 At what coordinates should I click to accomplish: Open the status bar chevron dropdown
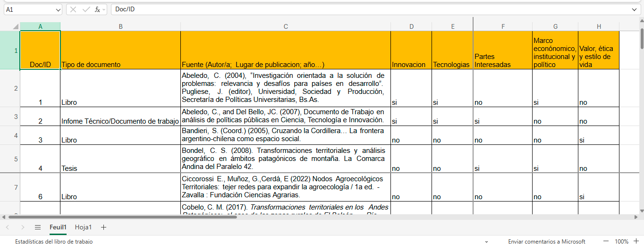[487, 241]
